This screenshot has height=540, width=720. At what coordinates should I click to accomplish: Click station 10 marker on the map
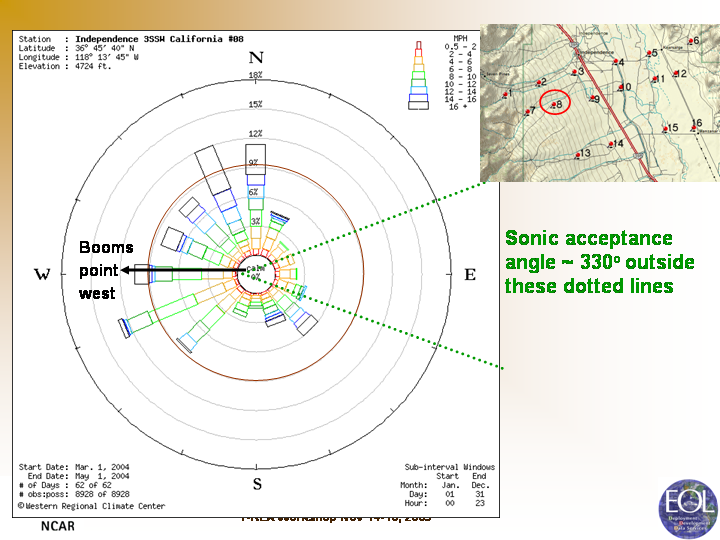[x=622, y=88]
